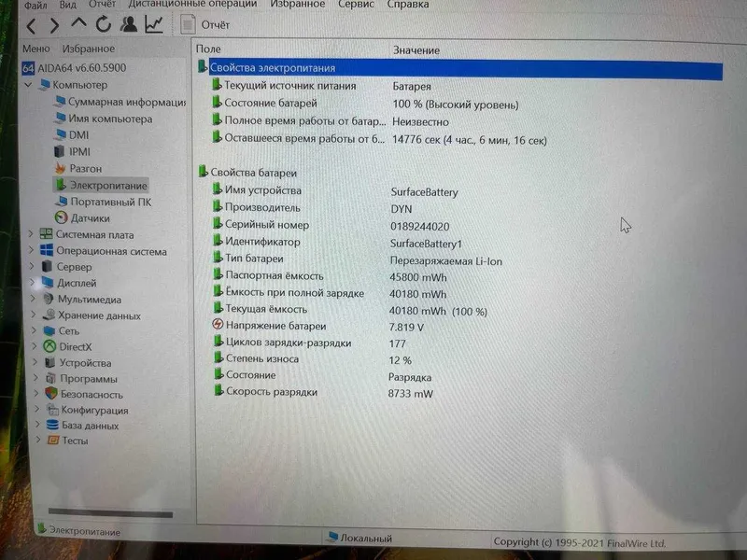Open the Сервис menu
Image resolution: width=747 pixels, height=560 pixels.
click(356, 5)
